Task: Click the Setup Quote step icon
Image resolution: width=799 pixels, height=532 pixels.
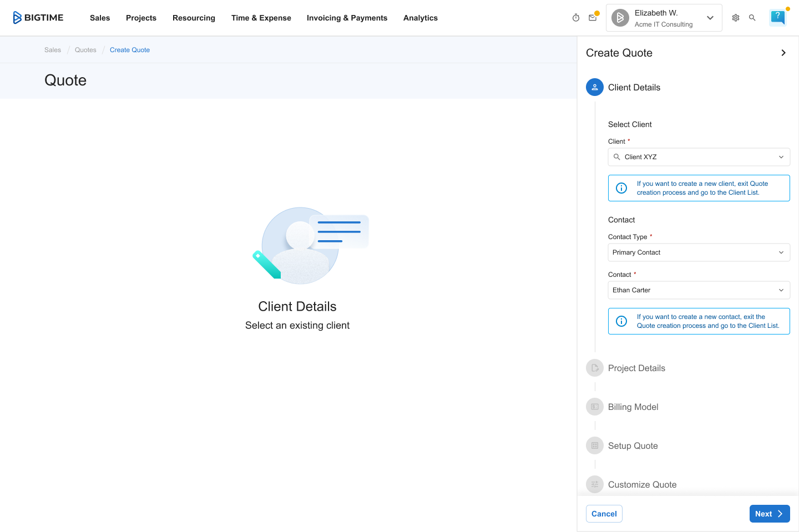Action: click(595, 445)
